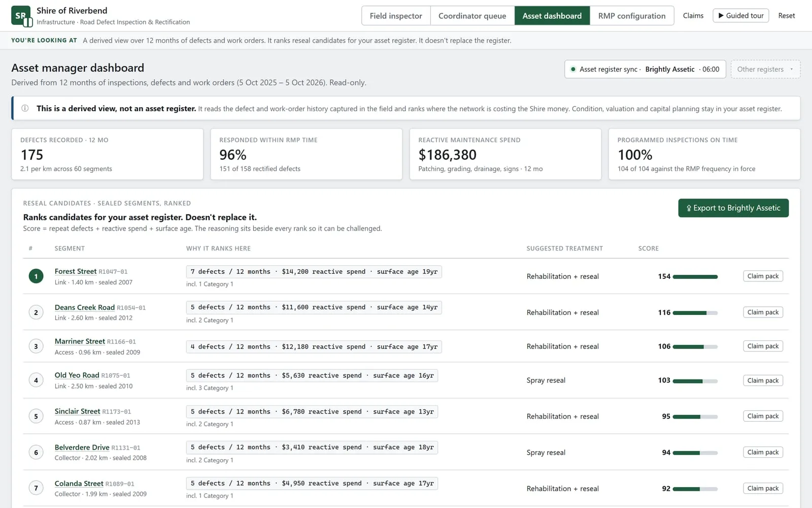This screenshot has height=508, width=812.
Task: Export to Brightly Assetic
Action: pyautogui.click(x=733, y=208)
